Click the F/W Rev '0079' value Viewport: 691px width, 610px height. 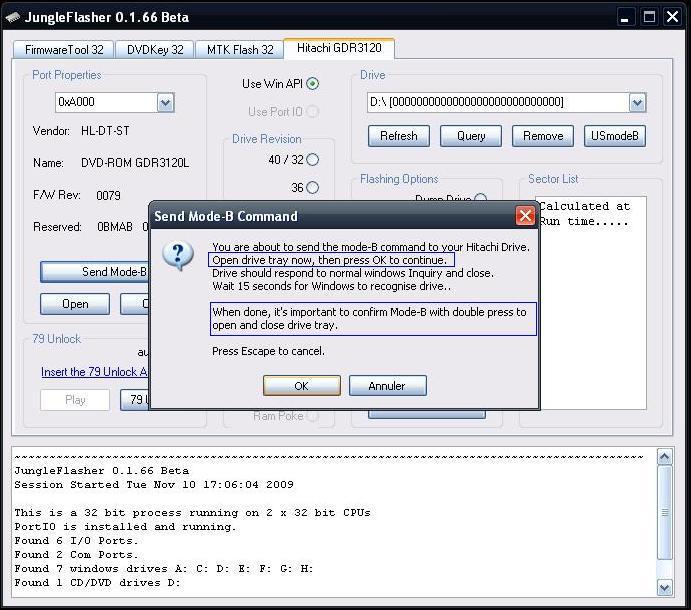point(108,195)
